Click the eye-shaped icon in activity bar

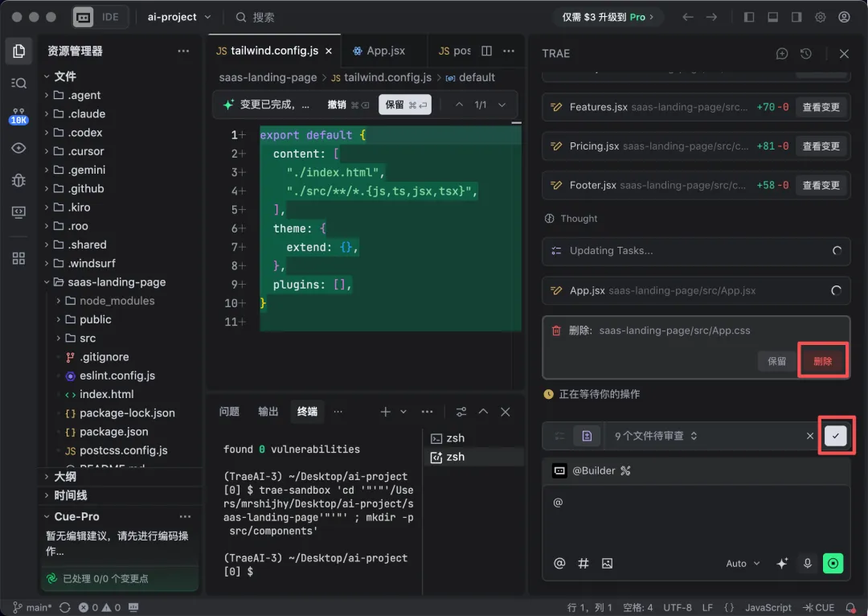pyautogui.click(x=18, y=148)
